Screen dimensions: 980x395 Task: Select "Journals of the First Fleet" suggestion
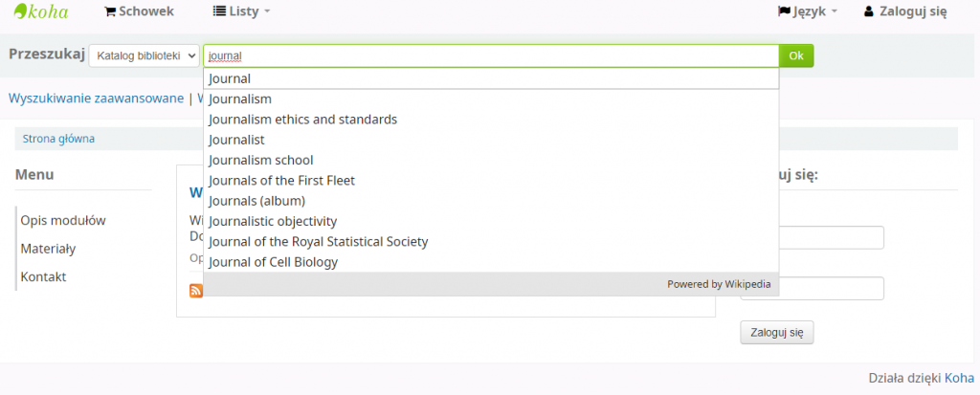point(281,181)
